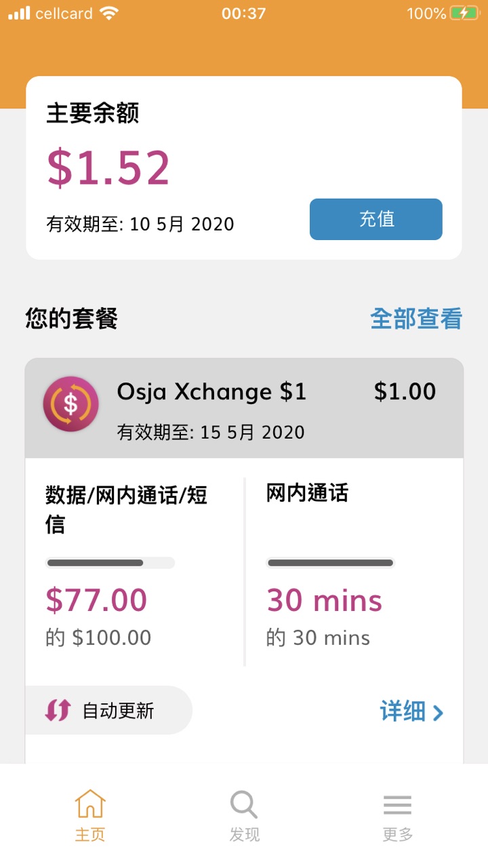Tap the 30 mins on-net call progress bar
Screen dimensions: 488x868
330,563
